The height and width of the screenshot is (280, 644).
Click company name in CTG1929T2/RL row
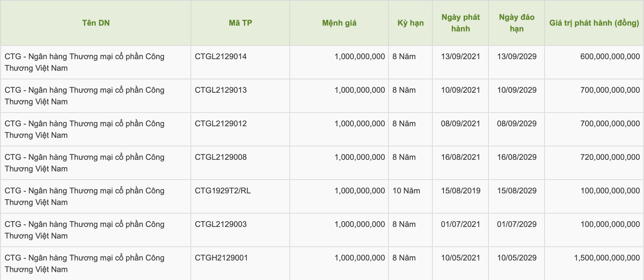coord(84,196)
